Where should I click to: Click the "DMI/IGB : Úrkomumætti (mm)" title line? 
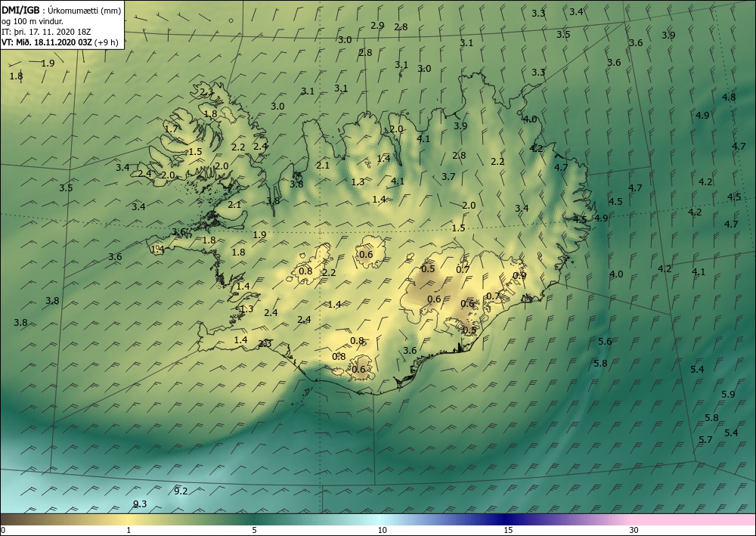[61, 10]
